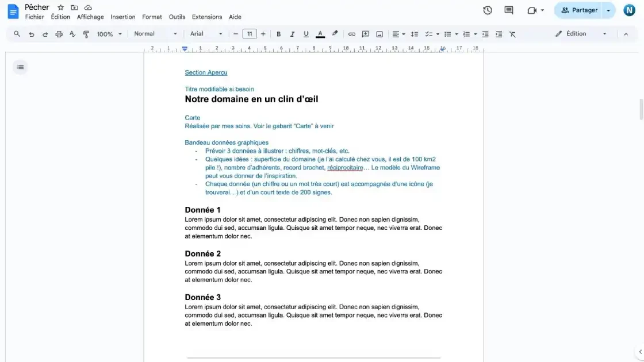Open the Arial font dropdown
Screen dimensions: 644x362
[x=206, y=34]
